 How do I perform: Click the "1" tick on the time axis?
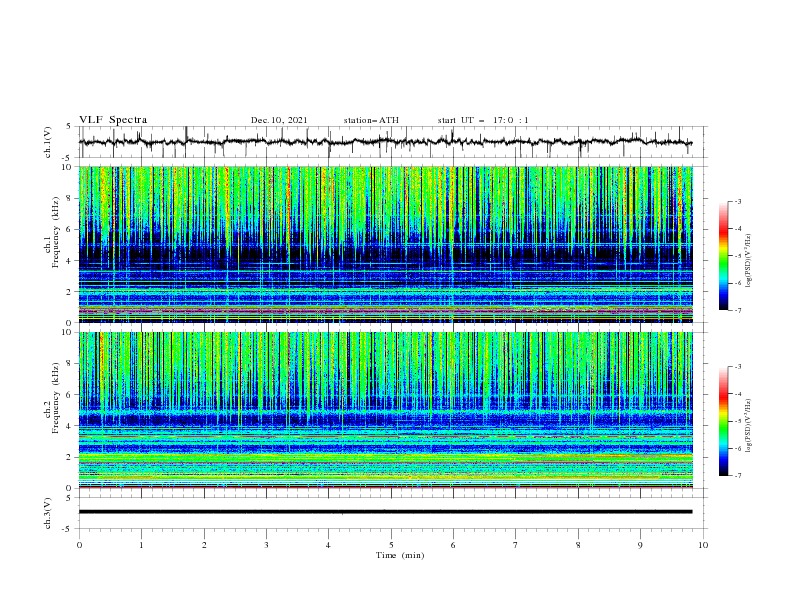141,545
